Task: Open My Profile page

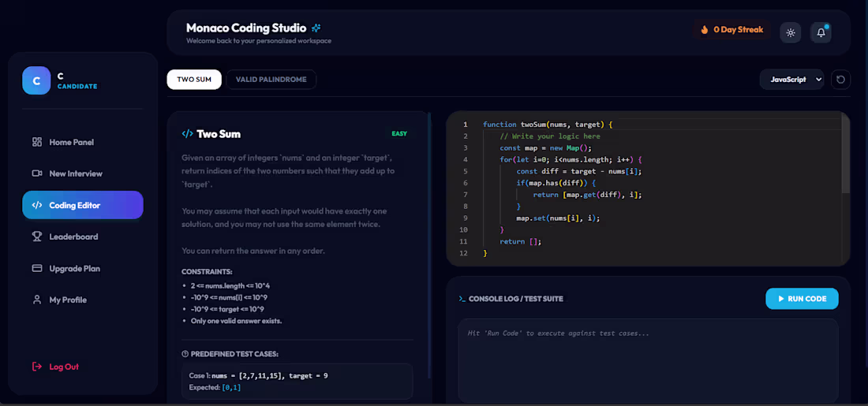Action: pos(83,300)
